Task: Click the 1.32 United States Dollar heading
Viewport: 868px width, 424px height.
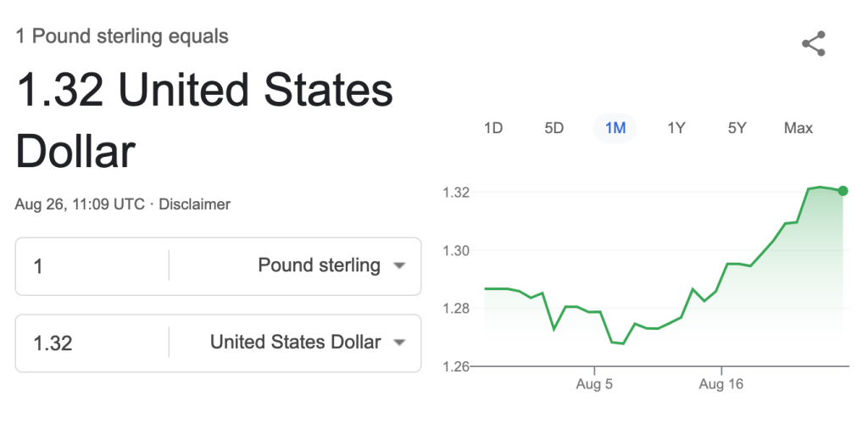Action: pyautogui.click(x=204, y=120)
